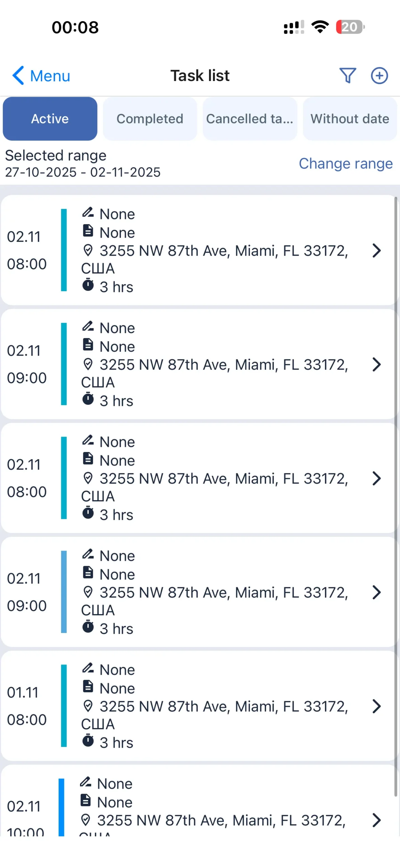
Task: Tap the location pin icon on the third task
Action: point(88,478)
